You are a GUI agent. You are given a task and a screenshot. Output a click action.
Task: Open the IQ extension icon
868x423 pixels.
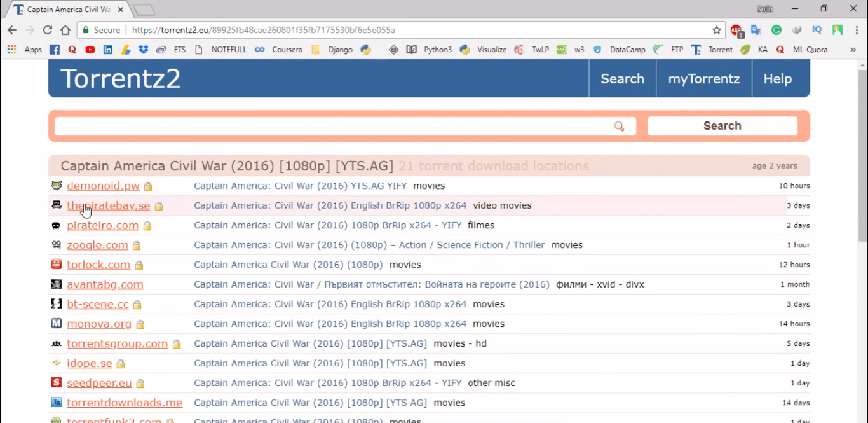pyautogui.click(x=817, y=30)
